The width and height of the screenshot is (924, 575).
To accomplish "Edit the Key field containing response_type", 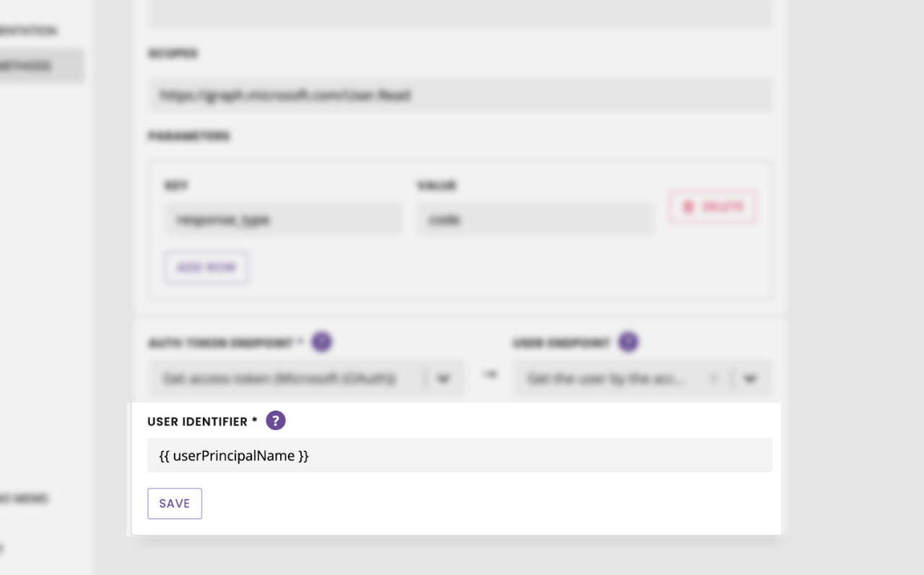I will coord(282,219).
